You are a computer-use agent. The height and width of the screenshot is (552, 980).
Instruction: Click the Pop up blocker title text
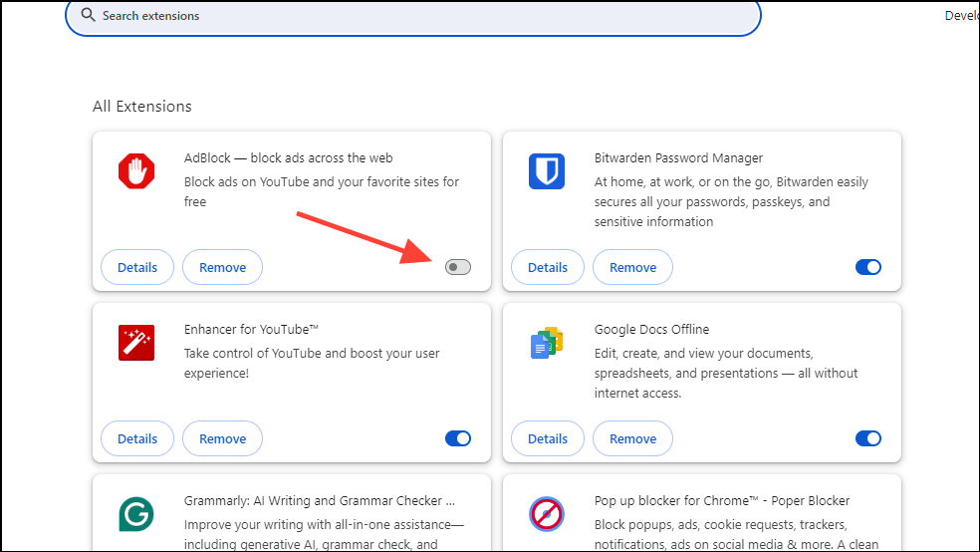722,501
